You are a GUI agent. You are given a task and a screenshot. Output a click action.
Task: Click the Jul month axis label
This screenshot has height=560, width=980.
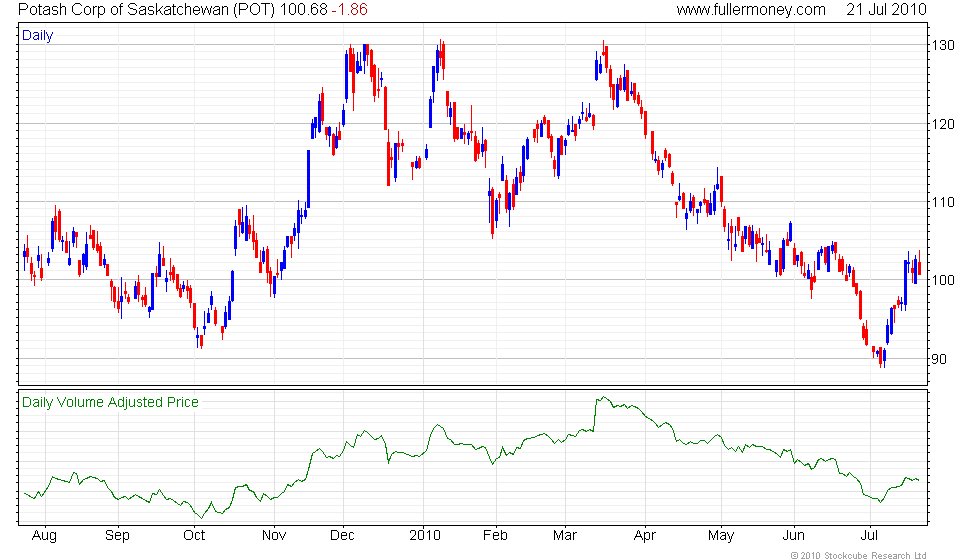pos(869,536)
